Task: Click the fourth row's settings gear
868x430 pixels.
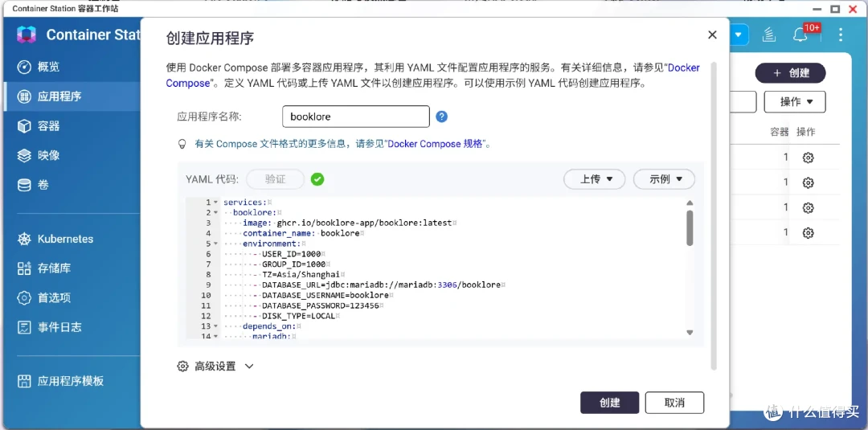Action: 809,232
